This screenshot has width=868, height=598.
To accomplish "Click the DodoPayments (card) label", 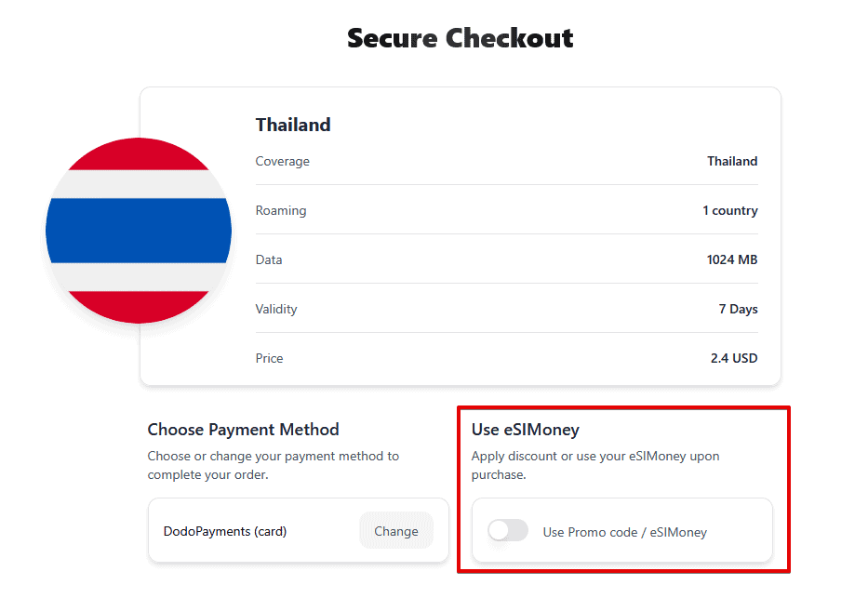I will pyautogui.click(x=225, y=531).
